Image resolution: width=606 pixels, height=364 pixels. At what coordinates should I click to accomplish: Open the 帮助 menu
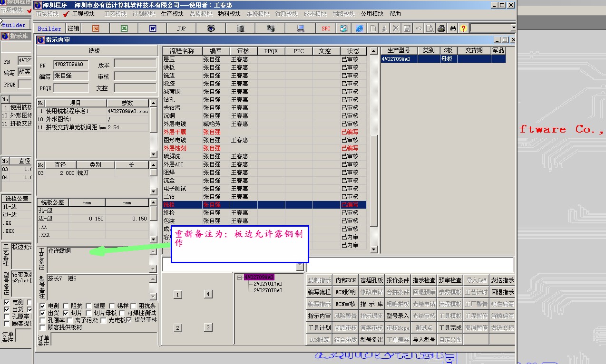pos(395,14)
